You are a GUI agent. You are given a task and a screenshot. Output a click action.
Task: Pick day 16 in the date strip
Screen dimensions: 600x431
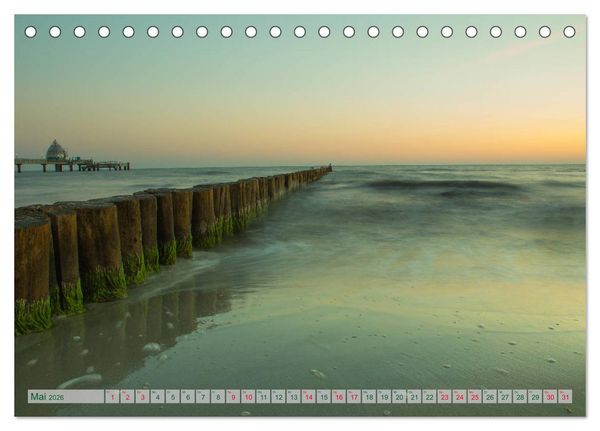pyautogui.click(x=339, y=397)
